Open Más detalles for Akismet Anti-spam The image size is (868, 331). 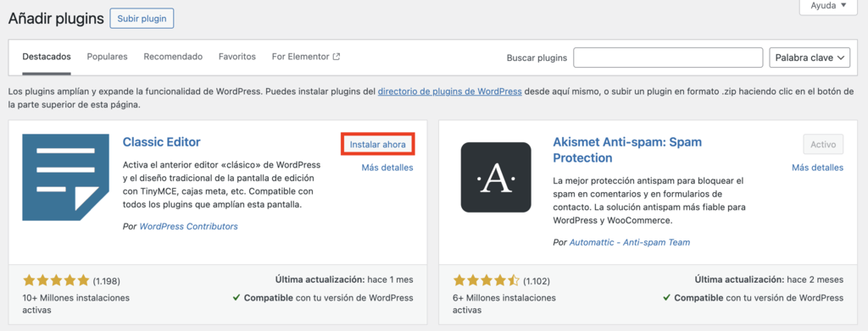click(x=818, y=168)
